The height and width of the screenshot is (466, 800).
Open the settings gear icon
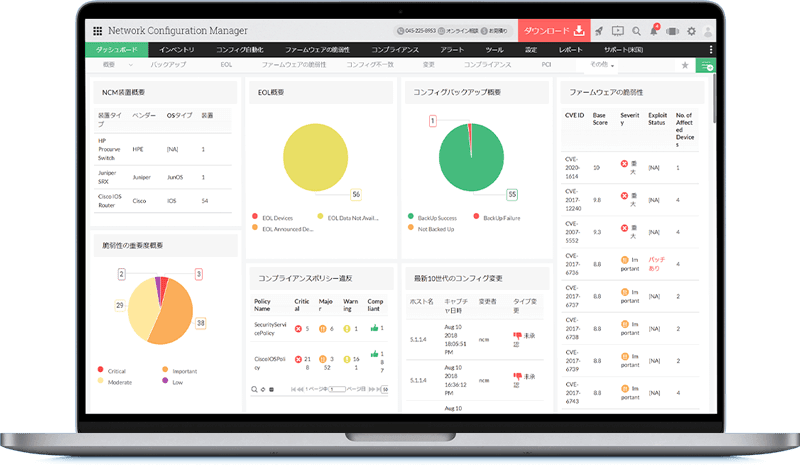click(691, 31)
